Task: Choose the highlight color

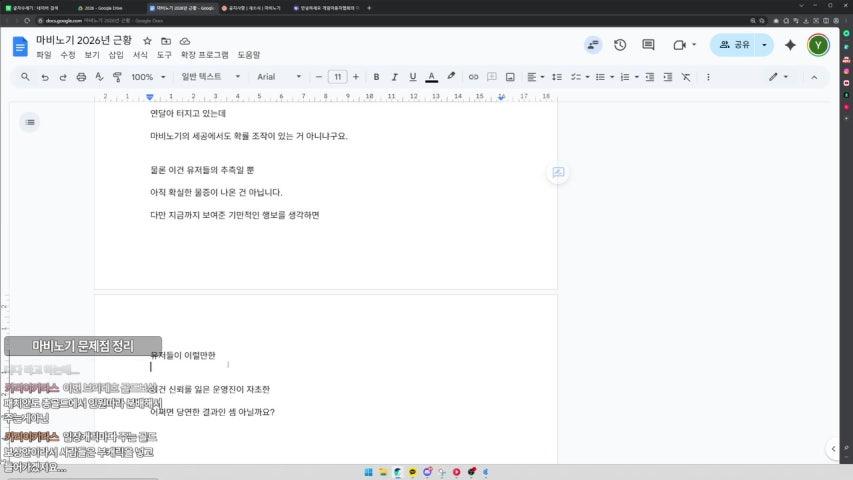Action: (450, 77)
